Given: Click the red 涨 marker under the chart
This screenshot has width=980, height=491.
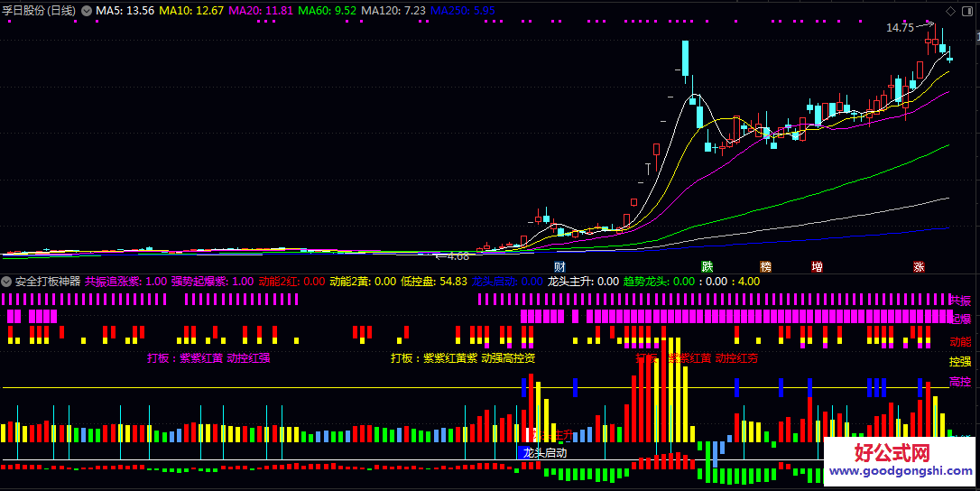Looking at the screenshot, I should click(919, 266).
